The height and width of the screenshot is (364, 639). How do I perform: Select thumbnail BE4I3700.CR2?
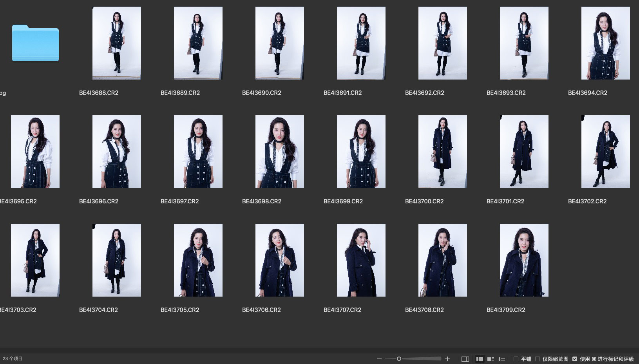(442, 152)
